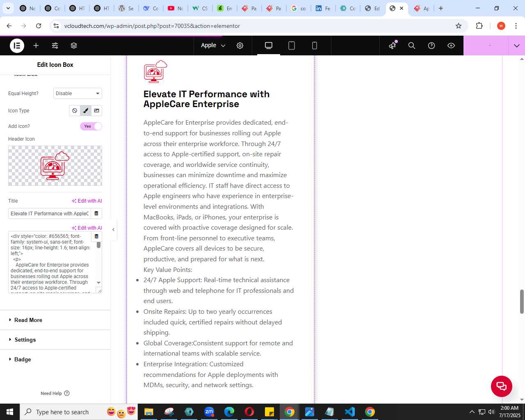Open Visual Studio Code from taskbar
The height and width of the screenshot is (420, 525).
[x=350, y=412]
